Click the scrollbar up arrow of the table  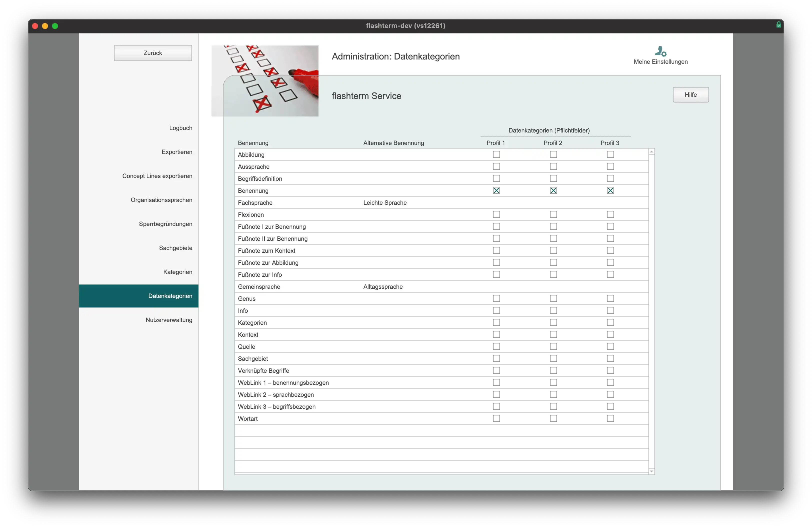click(x=652, y=151)
